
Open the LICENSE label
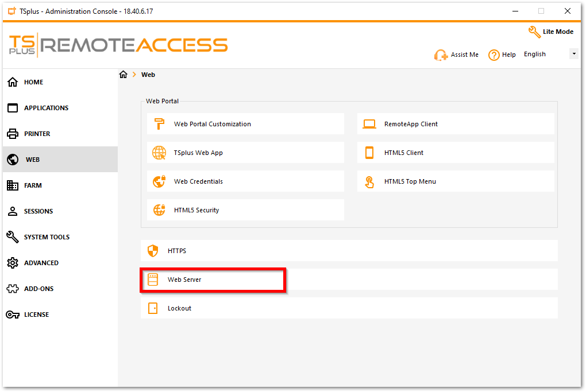(36, 315)
